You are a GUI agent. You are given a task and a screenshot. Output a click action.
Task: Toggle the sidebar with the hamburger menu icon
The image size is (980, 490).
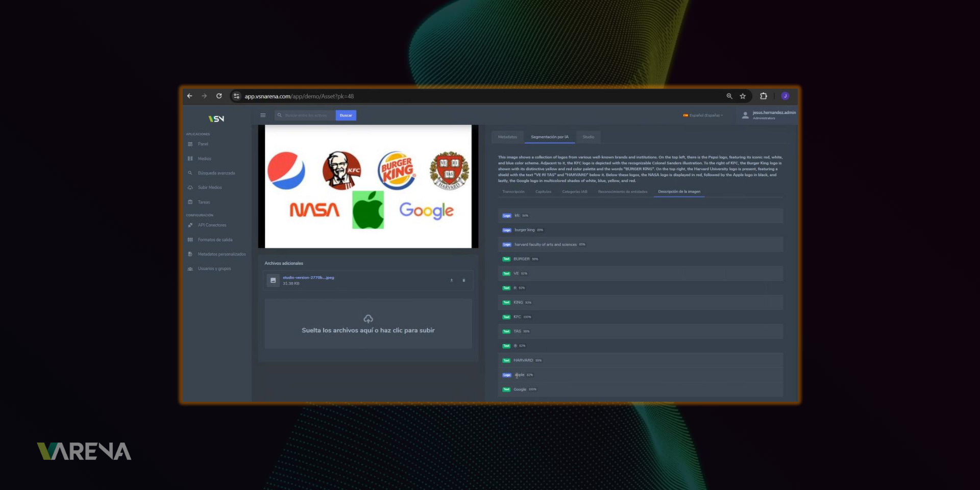pos(263,115)
